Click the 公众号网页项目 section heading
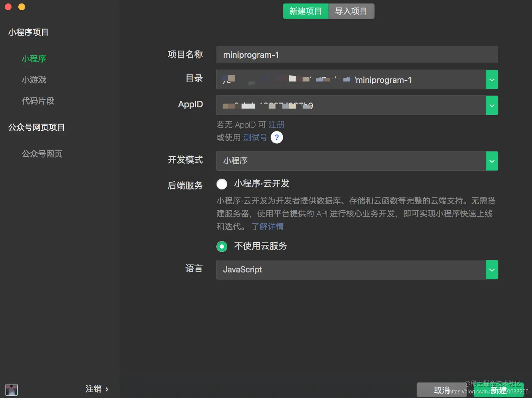Viewport: 532px width, 398px height. 36,128
